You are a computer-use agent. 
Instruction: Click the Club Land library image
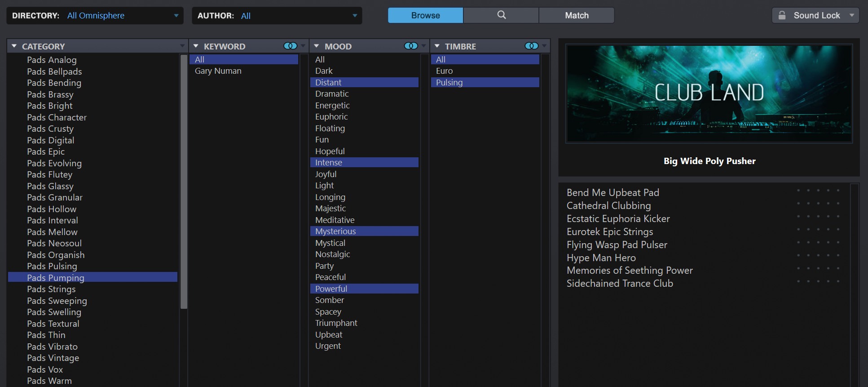[x=709, y=93]
